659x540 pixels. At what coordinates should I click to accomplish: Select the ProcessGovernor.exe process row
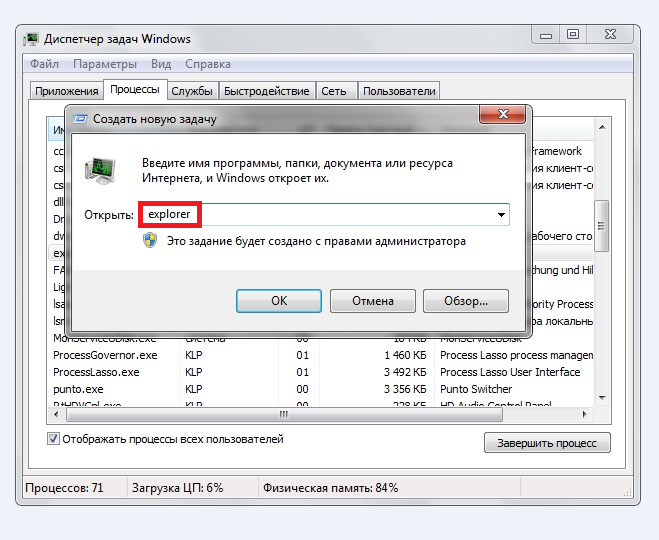pos(320,356)
